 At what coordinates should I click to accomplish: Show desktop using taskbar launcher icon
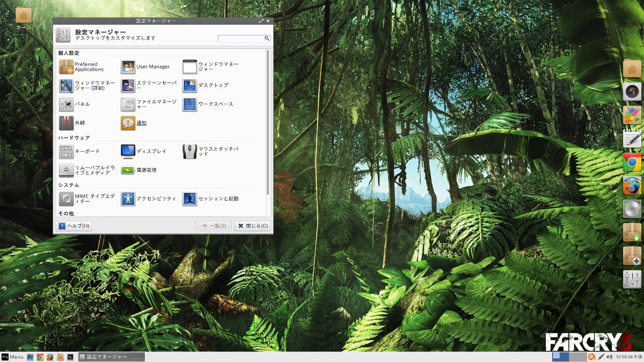[30, 357]
